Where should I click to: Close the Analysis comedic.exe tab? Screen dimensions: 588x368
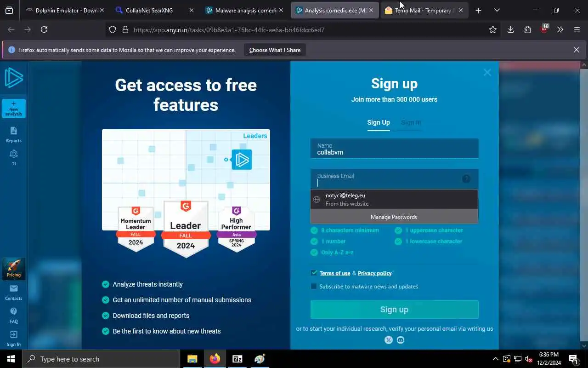371,10
